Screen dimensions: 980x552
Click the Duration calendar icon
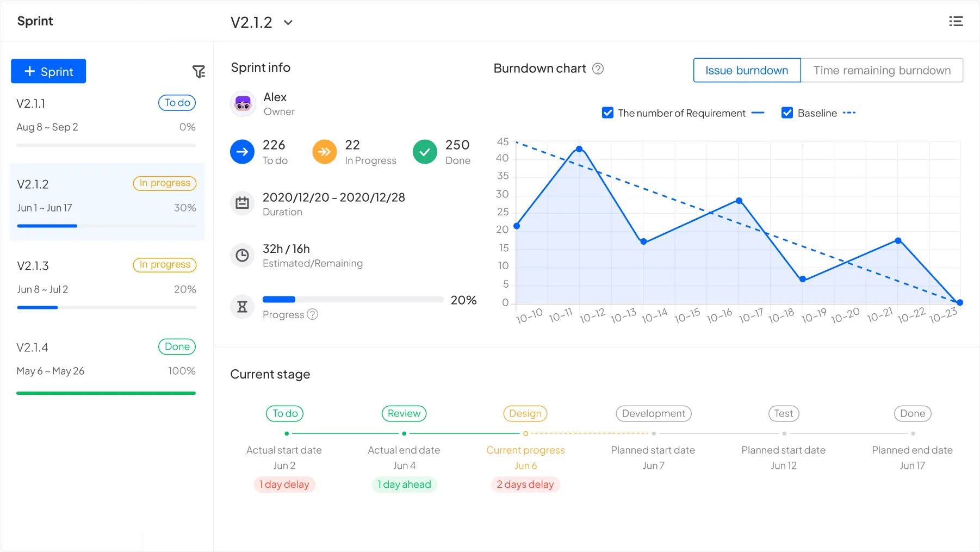(x=242, y=203)
